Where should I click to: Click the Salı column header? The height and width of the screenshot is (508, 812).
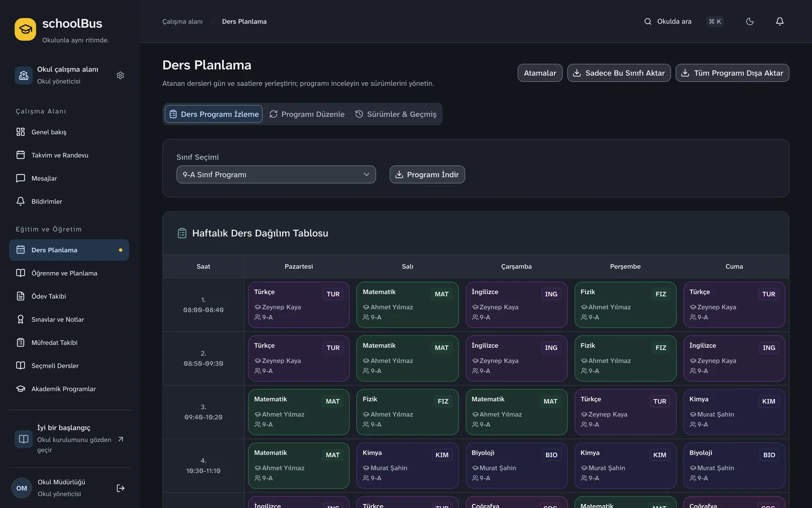(x=408, y=266)
